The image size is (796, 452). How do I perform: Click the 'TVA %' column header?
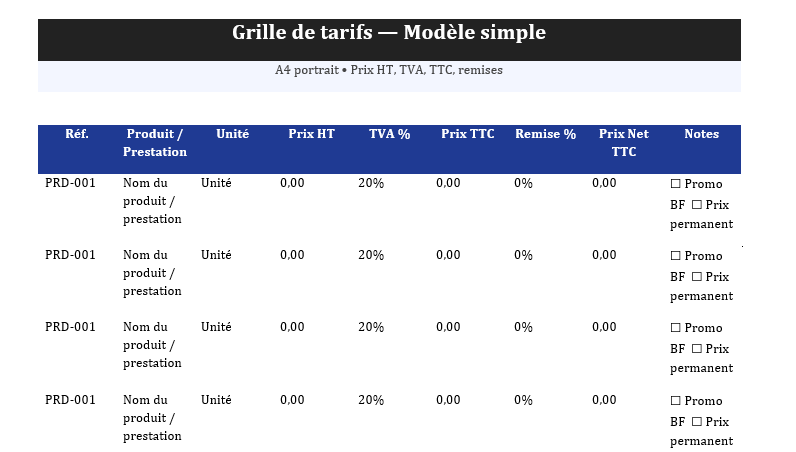389,134
